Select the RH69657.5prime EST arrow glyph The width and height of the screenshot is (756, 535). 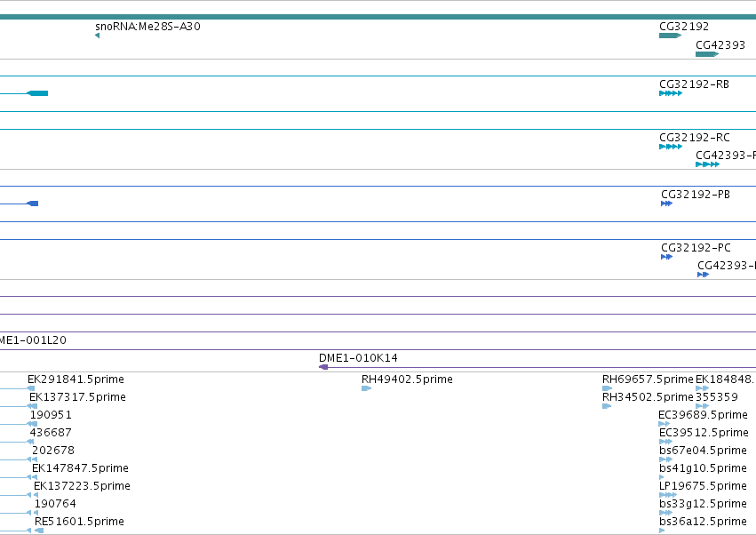[x=607, y=388]
